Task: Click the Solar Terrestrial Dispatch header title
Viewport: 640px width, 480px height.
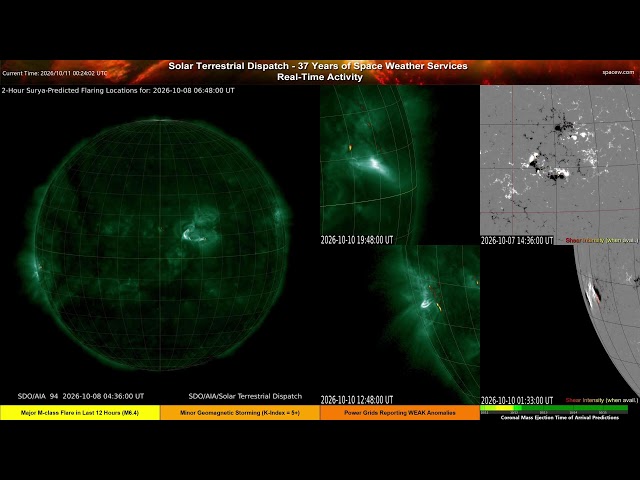Action: (x=318, y=66)
